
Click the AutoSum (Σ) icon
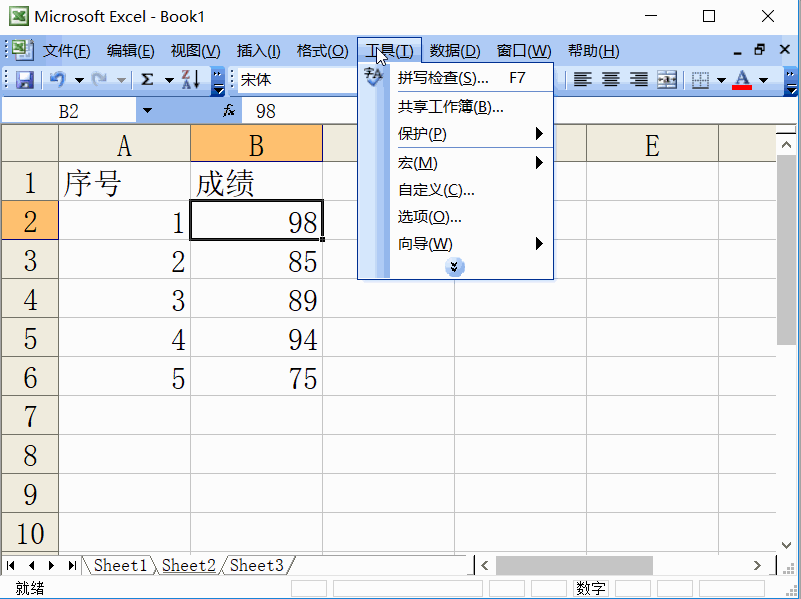click(146, 80)
